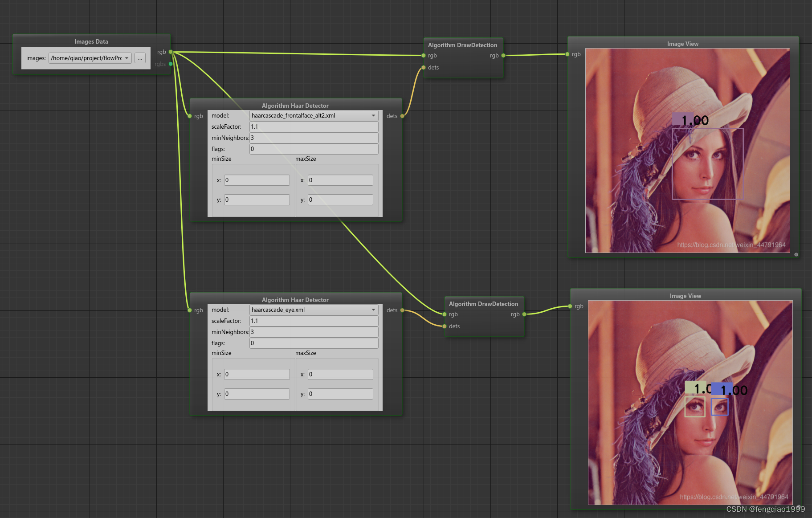812x518 pixels.
Task: Click rgb output port of upper DrawDetection node
Action: (x=503, y=56)
